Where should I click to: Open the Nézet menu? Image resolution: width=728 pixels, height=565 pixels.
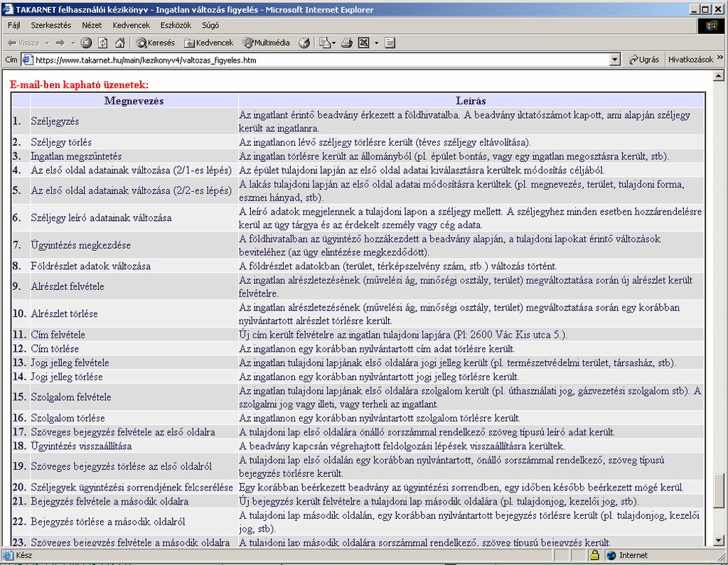92,26
